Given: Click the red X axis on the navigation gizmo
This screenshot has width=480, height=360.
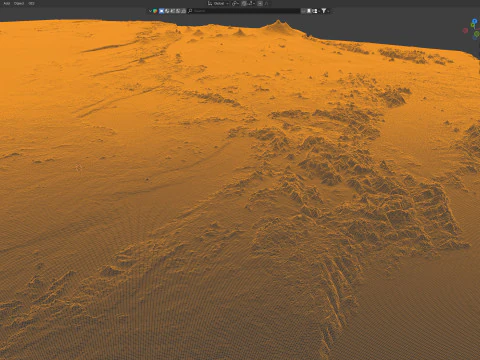Looking at the screenshot, I should click(x=465, y=31).
